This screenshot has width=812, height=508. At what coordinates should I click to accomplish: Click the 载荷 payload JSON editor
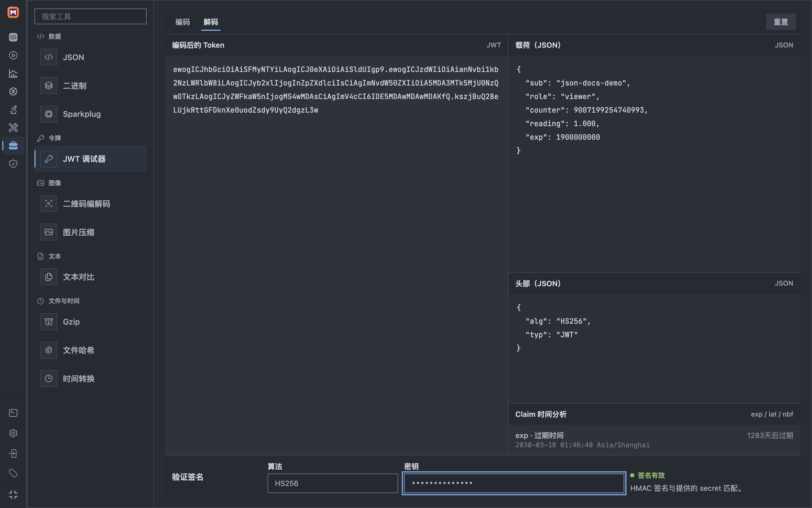654,164
